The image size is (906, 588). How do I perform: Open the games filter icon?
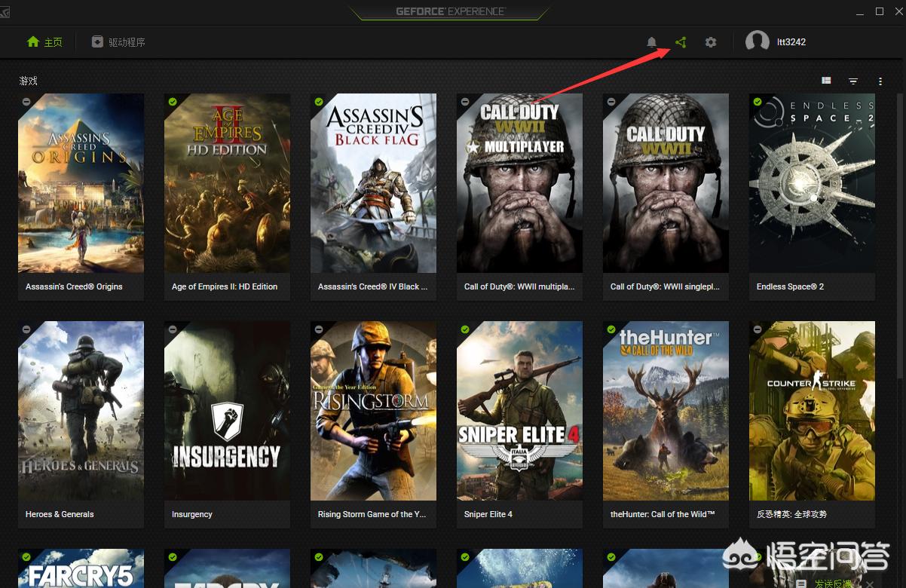pyautogui.click(x=853, y=81)
